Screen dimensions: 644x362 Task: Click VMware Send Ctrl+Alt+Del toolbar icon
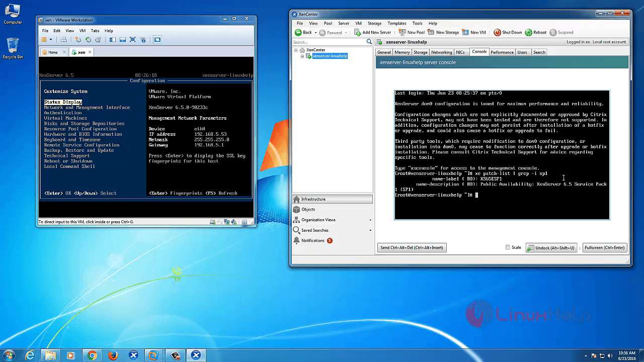[x=63, y=39]
